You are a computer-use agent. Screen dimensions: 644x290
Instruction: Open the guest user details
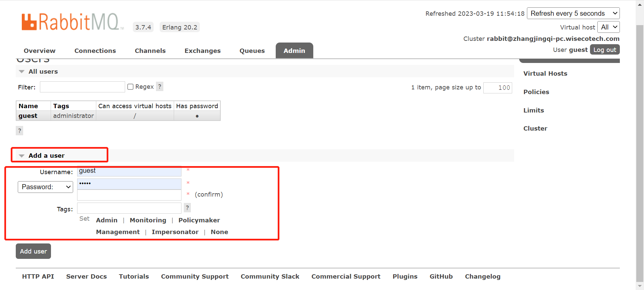(28, 116)
